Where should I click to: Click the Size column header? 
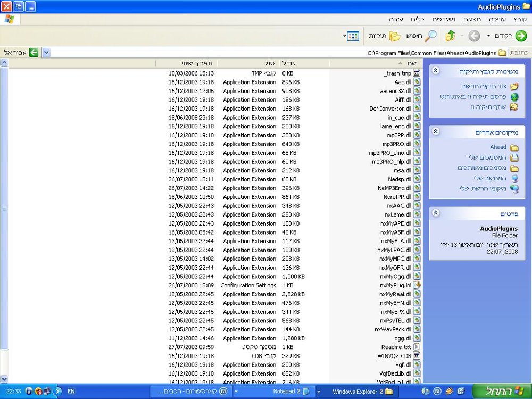click(305, 63)
